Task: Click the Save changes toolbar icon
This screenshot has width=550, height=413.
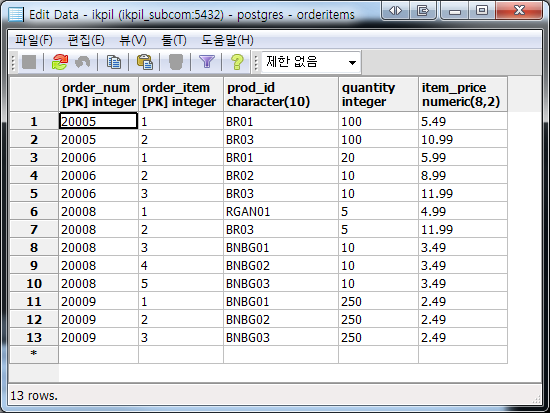Action: coord(29,62)
